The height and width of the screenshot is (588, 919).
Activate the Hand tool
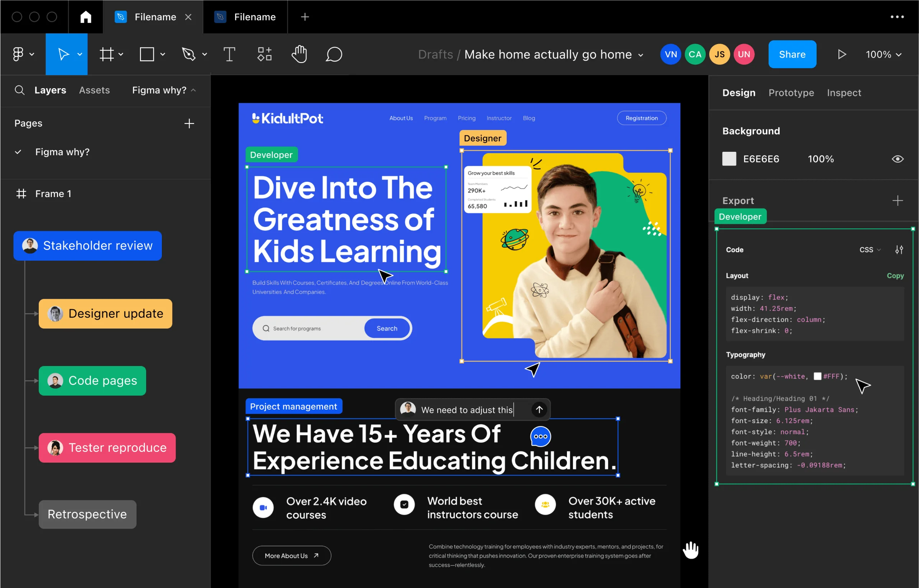tap(299, 54)
